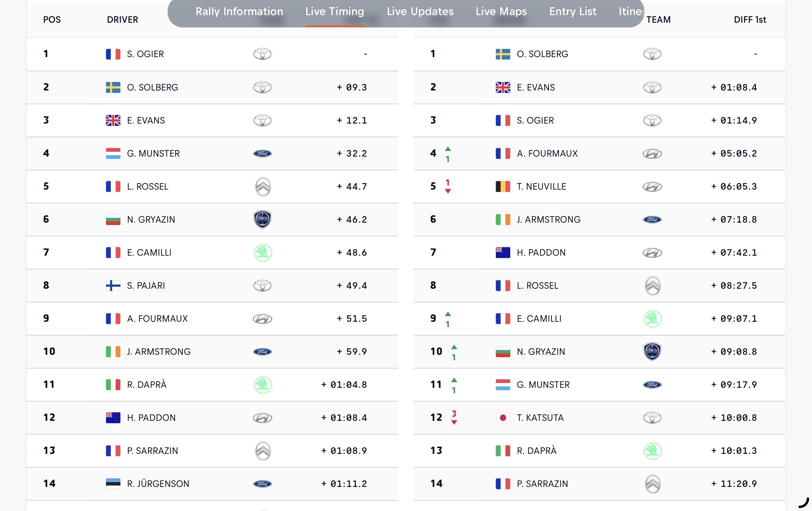Click the Skoda logo beside E. Camilli in left table
This screenshot has height=511, width=812.
(x=263, y=253)
